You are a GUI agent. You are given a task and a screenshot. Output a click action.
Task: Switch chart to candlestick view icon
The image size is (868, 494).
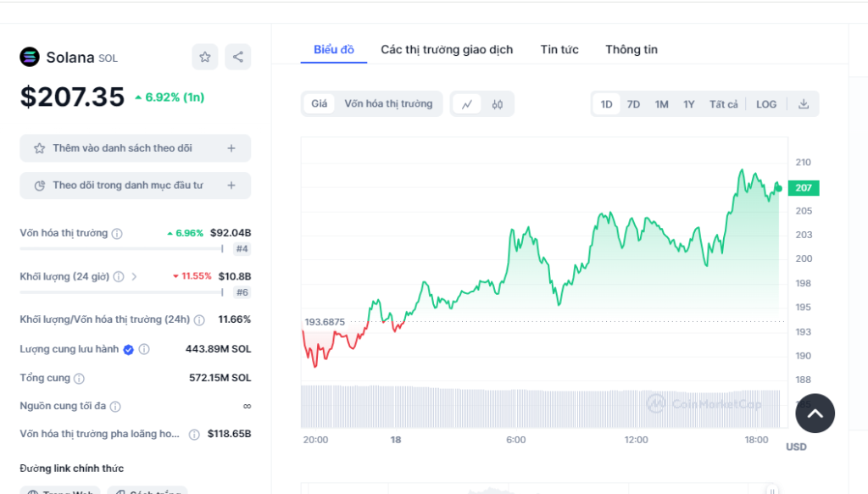[x=497, y=104]
